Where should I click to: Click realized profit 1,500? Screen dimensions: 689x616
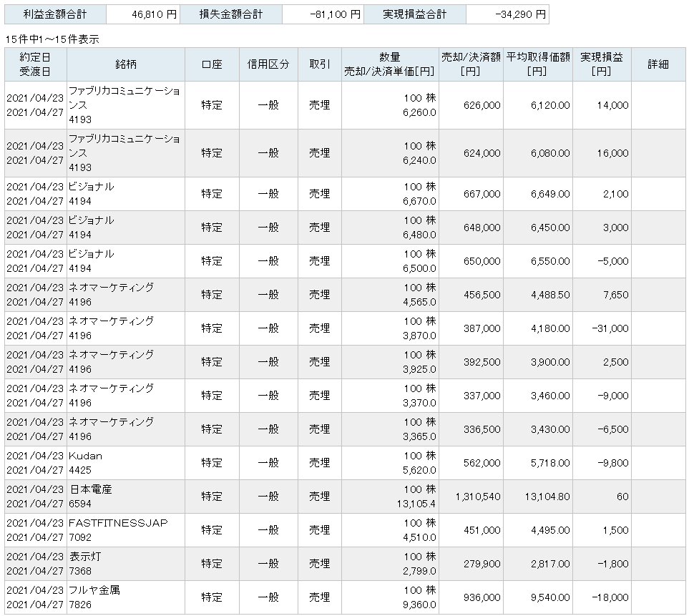pyautogui.click(x=615, y=530)
